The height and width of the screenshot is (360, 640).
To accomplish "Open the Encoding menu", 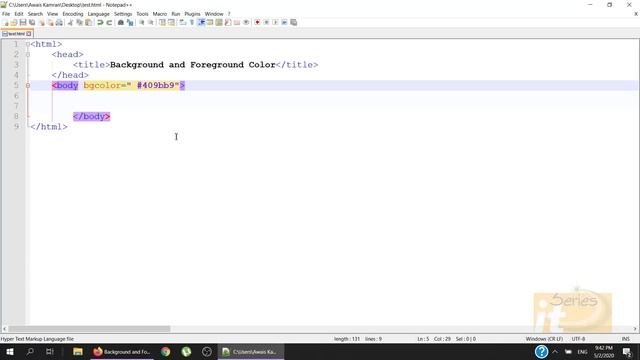I will point(73,14).
